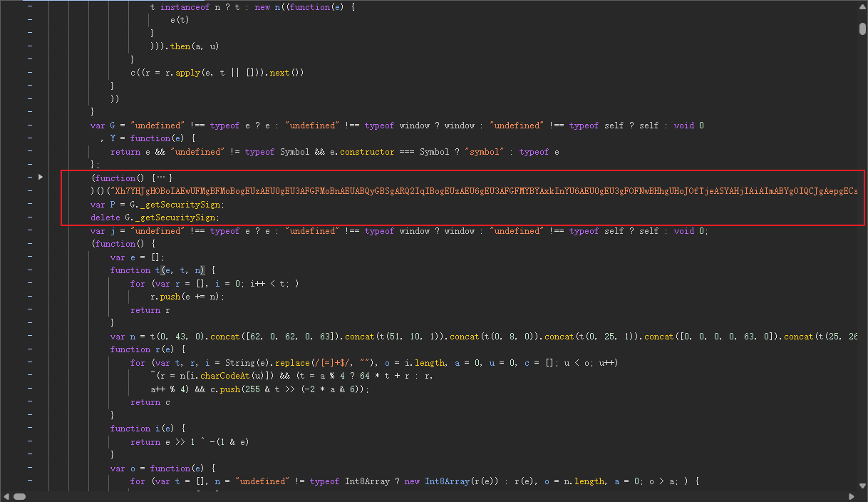
Task: Expand the folded '(function() {…}' block arrow
Action: (41, 177)
